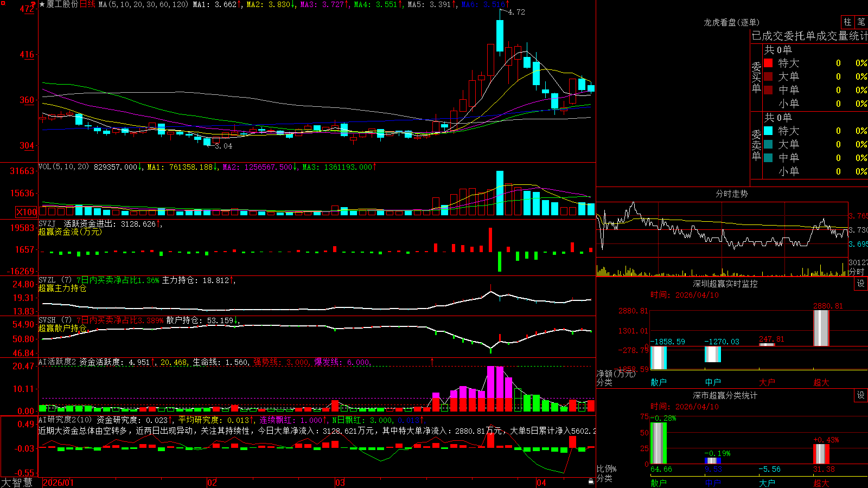Open VOL(5,10,20) indicator label
The width and height of the screenshot is (868, 488).
click(x=63, y=167)
